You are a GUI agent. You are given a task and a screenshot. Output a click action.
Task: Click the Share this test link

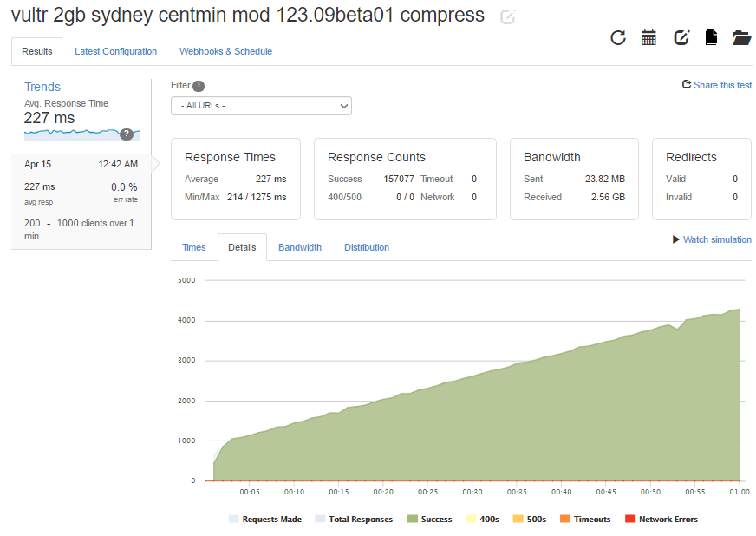pos(722,85)
